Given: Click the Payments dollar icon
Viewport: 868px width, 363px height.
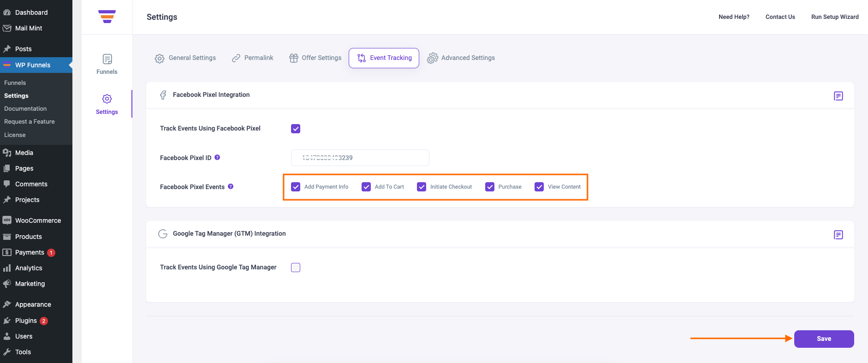Looking at the screenshot, I should coord(7,252).
